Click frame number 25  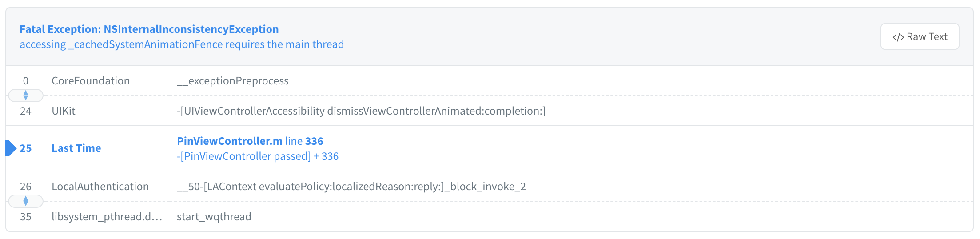pos(26,148)
